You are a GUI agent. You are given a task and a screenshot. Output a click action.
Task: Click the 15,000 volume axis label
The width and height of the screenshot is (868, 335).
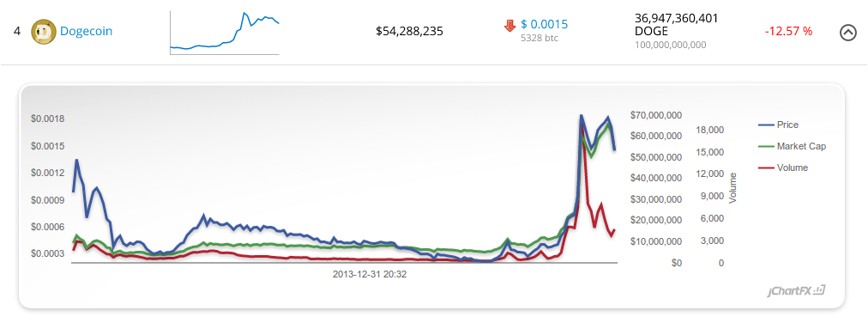(711, 152)
